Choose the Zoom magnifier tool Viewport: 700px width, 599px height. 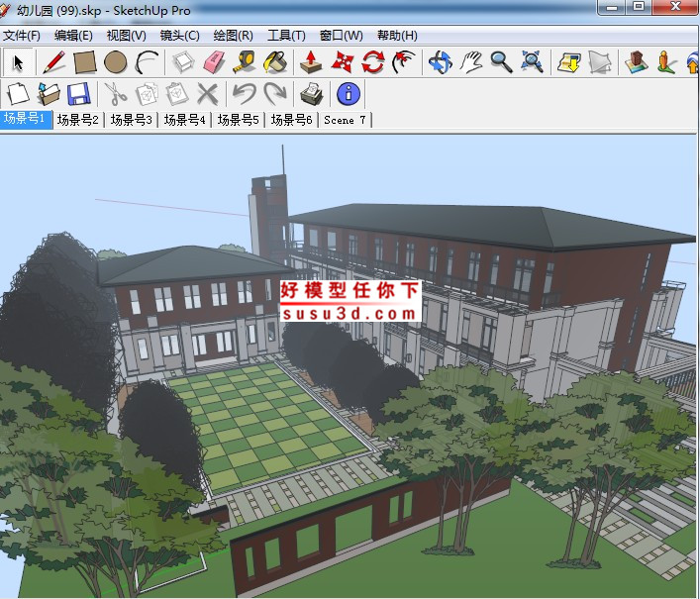click(x=501, y=62)
